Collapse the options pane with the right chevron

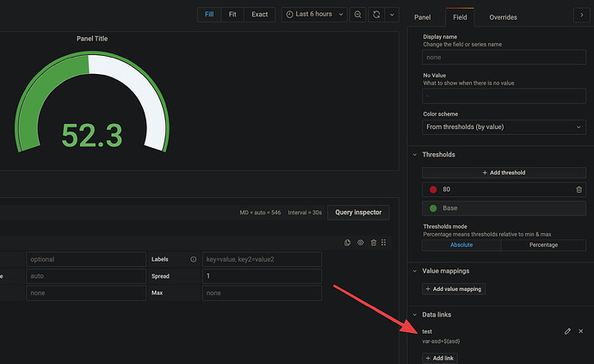(x=581, y=15)
